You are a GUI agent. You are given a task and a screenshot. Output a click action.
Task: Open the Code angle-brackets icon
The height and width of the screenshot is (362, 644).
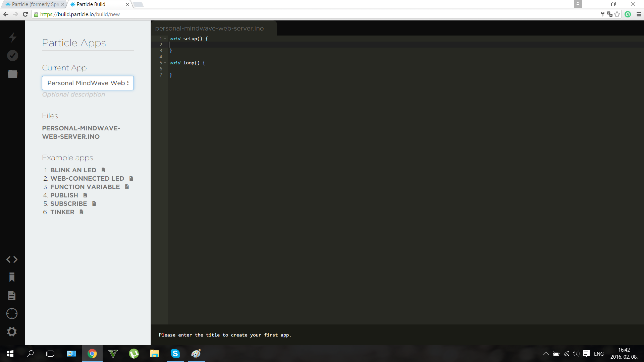(12, 259)
